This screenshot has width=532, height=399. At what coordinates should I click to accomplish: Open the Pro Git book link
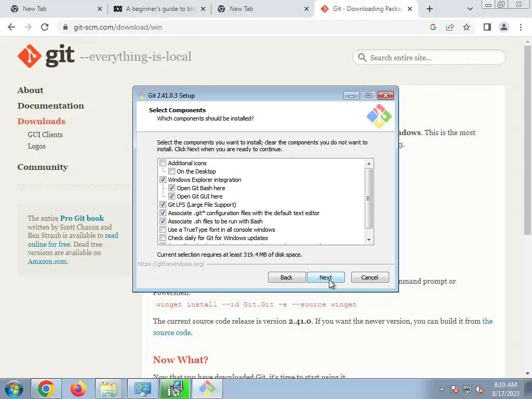pyautogui.click(x=82, y=218)
